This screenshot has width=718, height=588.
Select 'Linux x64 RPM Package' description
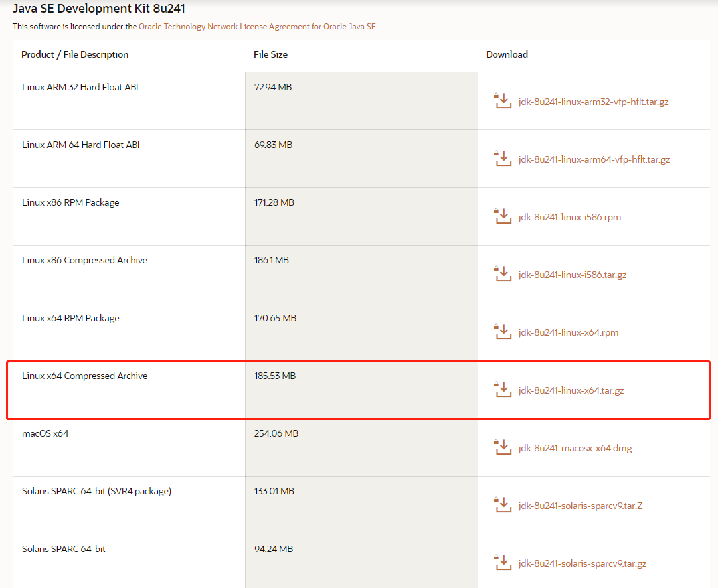pos(70,318)
